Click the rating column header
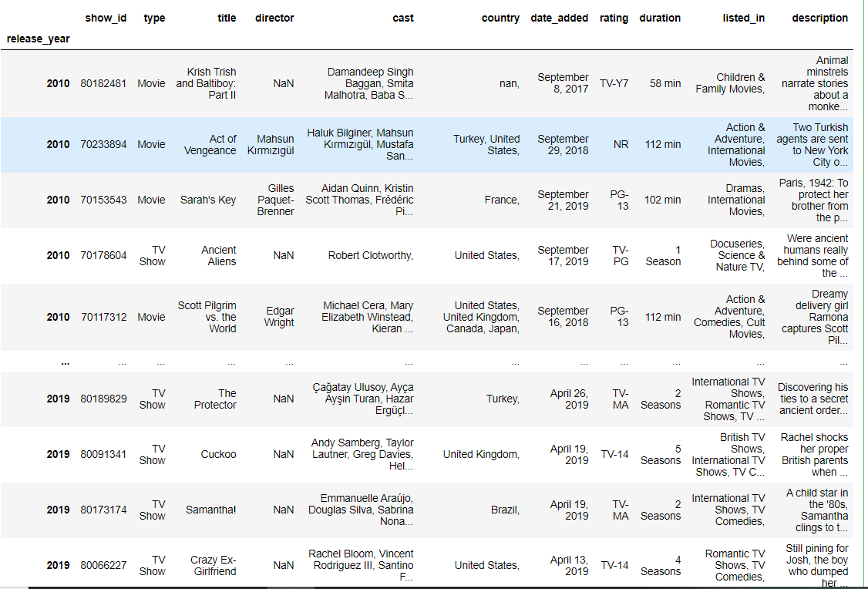The image size is (868, 589). point(614,18)
